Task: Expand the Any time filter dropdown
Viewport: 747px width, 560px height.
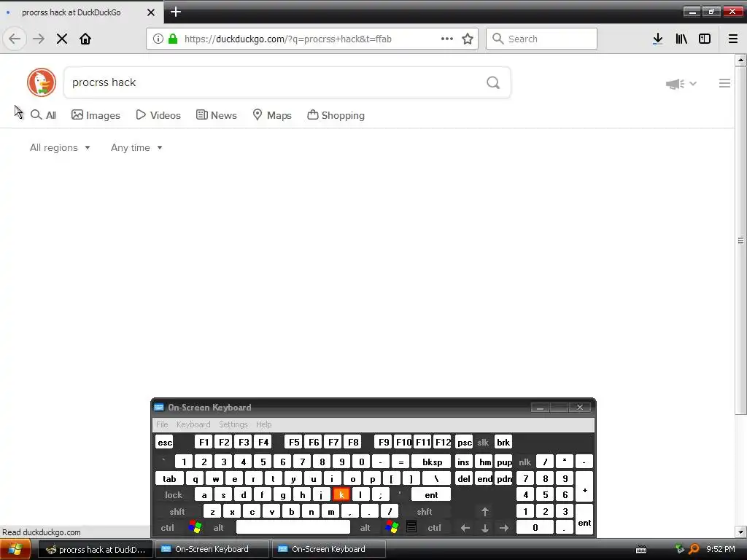Action: click(x=136, y=147)
